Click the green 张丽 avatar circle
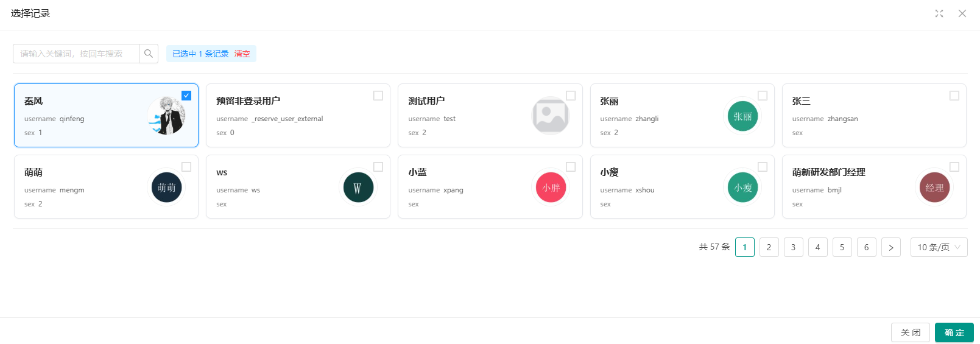This screenshot has width=980, height=344. click(742, 116)
